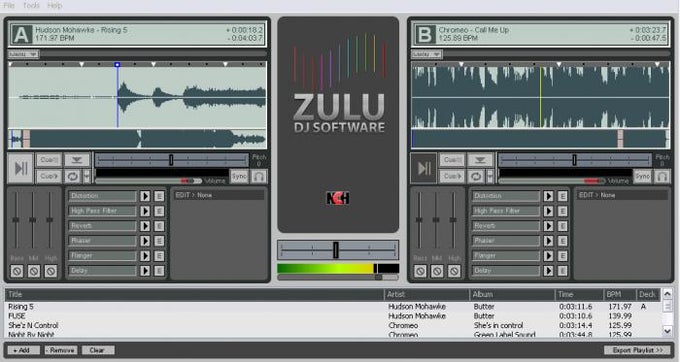Kill the Bass band on deck B
The height and width of the screenshot is (362, 680).
click(x=420, y=271)
